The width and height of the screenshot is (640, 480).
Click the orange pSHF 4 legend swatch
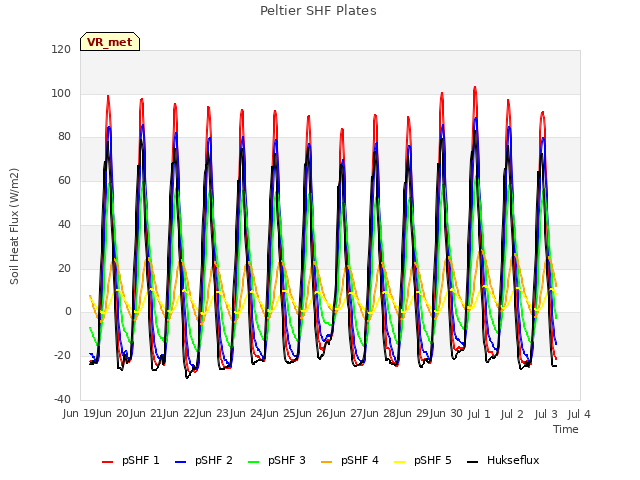(327, 462)
